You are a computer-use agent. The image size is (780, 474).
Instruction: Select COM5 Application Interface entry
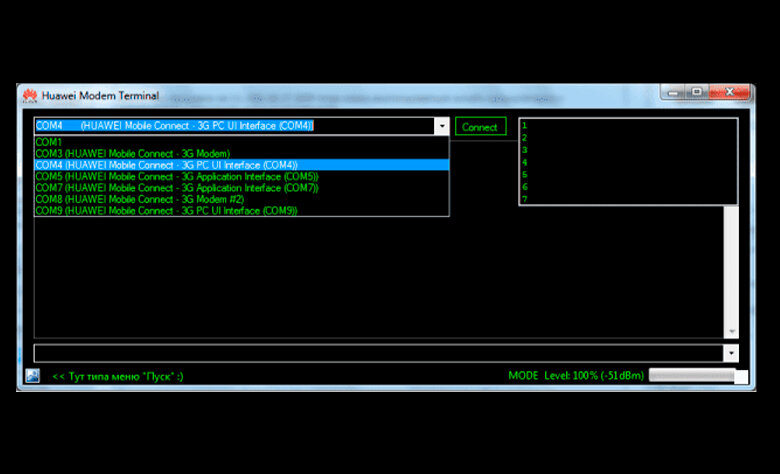(242, 177)
